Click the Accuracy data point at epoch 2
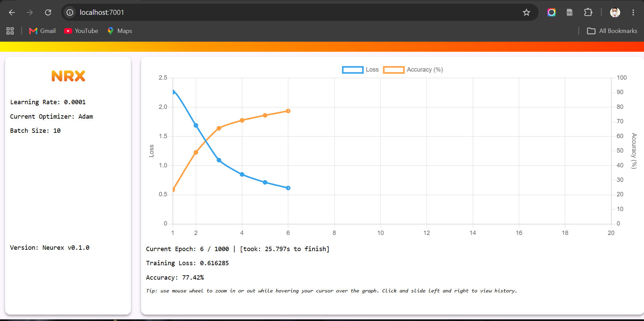 [196, 152]
